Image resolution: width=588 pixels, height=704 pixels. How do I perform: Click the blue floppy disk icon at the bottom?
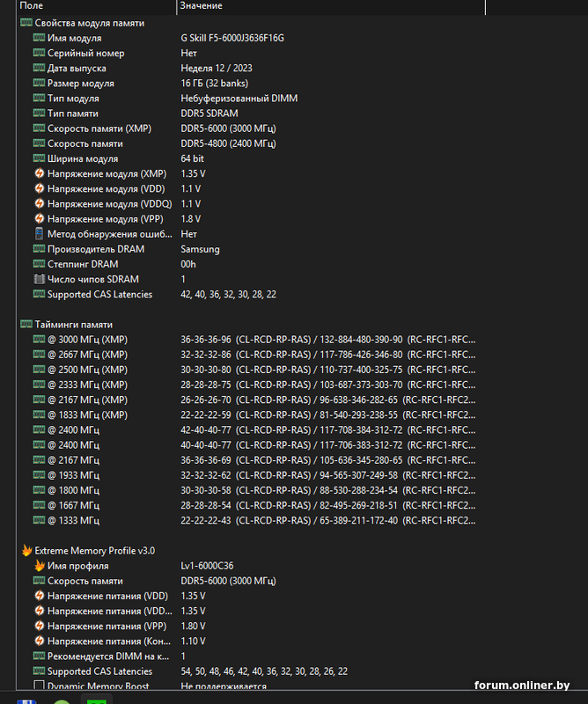[26, 702]
